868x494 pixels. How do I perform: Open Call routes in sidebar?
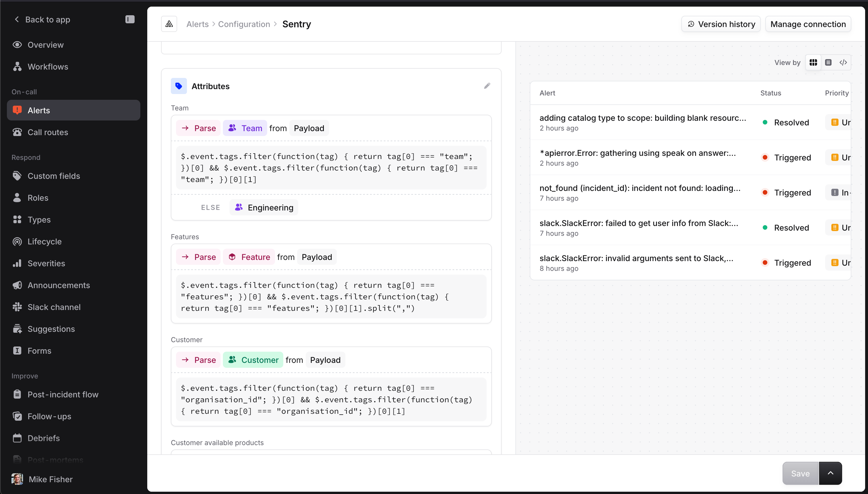48,132
